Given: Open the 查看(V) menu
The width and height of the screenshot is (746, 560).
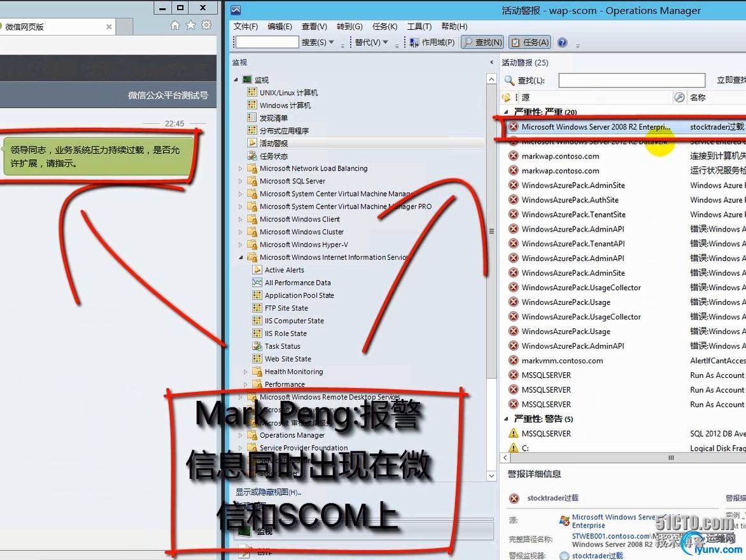Looking at the screenshot, I should tap(314, 27).
